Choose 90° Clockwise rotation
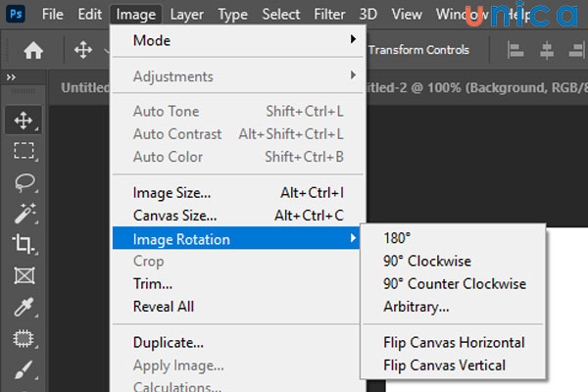The width and height of the screenshot is (588, 392). 426,261
